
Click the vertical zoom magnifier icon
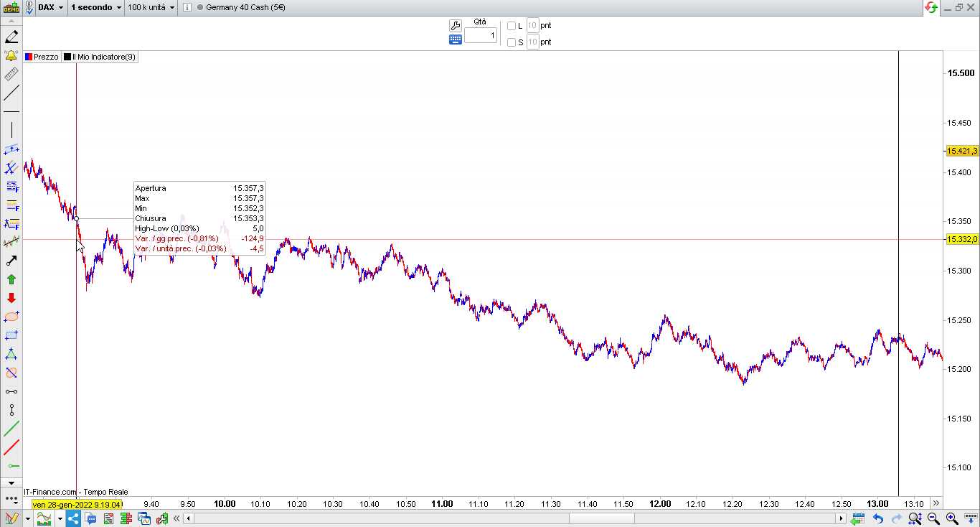(915, 518)
